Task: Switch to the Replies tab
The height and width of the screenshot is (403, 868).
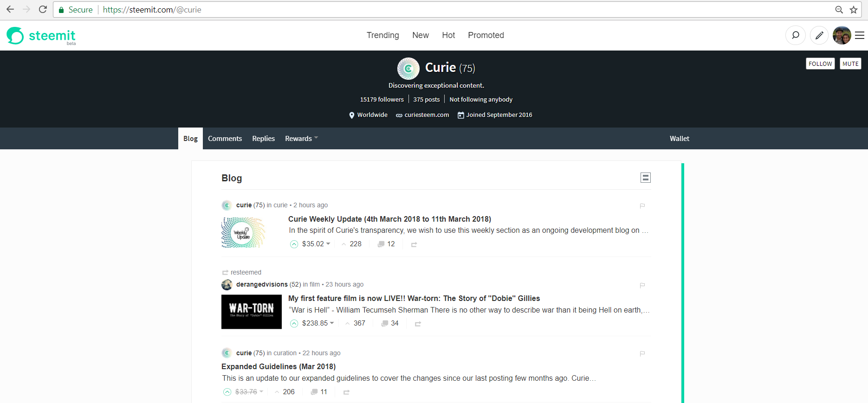Action: point(263,138)
